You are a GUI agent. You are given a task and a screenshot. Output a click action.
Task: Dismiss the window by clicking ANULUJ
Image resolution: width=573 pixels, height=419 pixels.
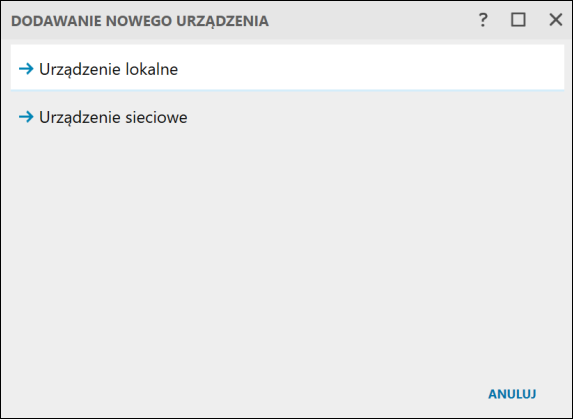click(x=512, y=394)
